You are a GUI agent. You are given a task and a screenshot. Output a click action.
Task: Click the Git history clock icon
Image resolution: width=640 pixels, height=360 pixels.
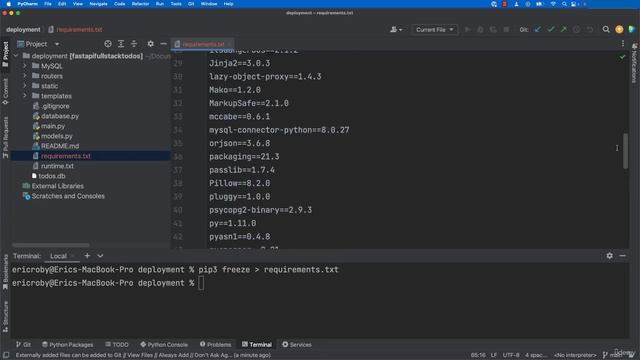click(577, 29)
